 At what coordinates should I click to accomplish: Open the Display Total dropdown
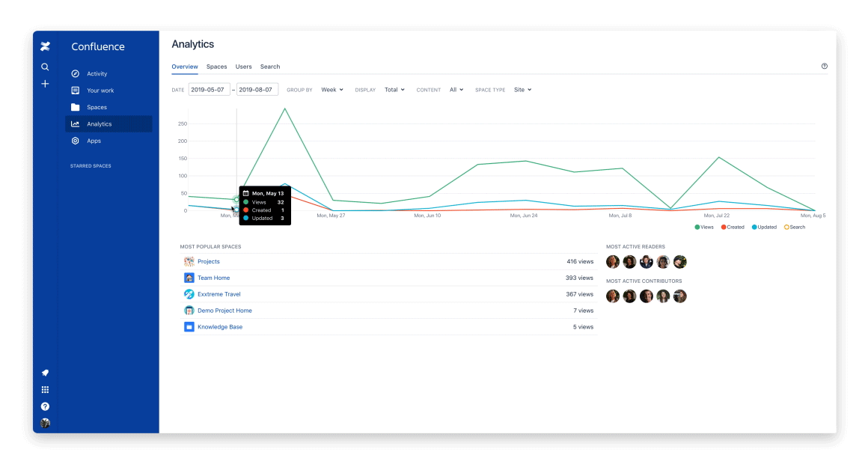pyautogui.click(x=394, y=89)
